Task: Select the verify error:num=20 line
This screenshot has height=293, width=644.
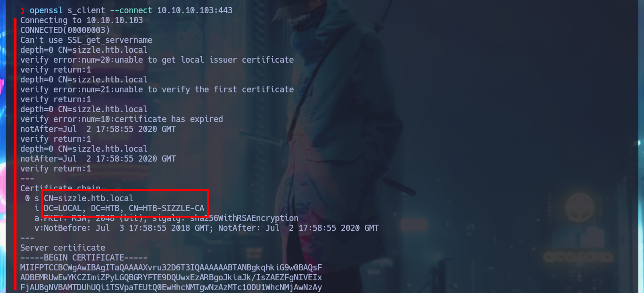Action: pos(157,60)
